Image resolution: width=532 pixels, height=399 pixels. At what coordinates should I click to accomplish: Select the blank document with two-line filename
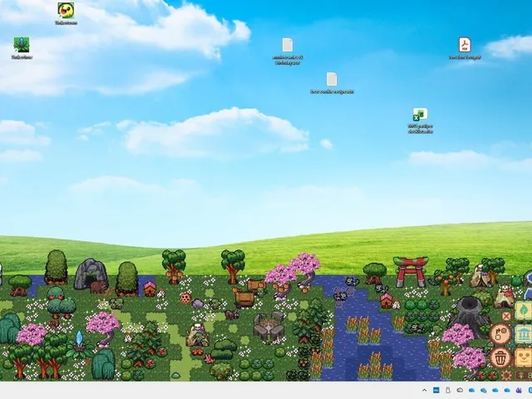288,51
